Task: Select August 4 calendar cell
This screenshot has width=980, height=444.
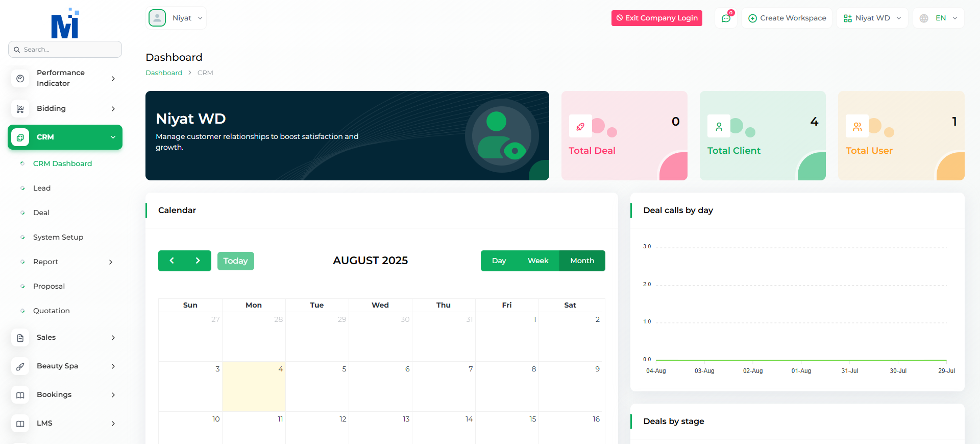Action: point(254,387)
